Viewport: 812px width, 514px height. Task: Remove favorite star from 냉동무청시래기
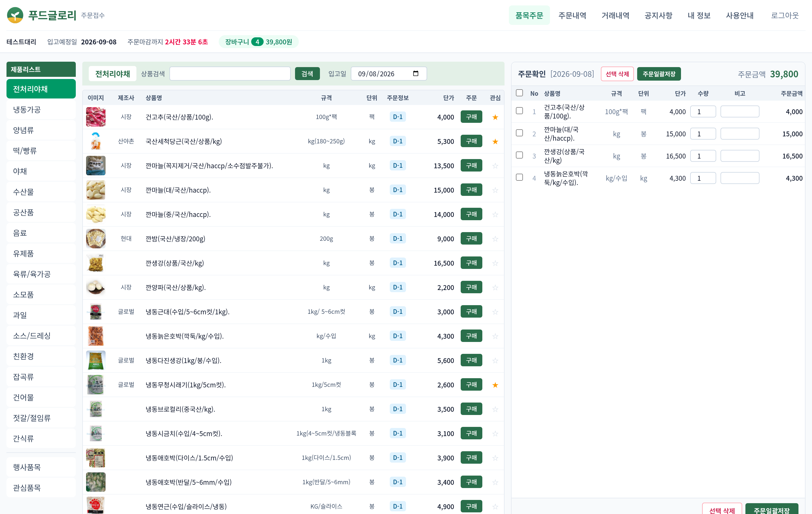pyautogui.click(x=495, y=385)
